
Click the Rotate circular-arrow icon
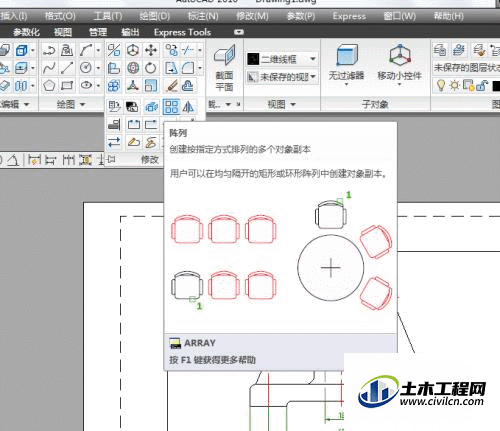[151, 68]
